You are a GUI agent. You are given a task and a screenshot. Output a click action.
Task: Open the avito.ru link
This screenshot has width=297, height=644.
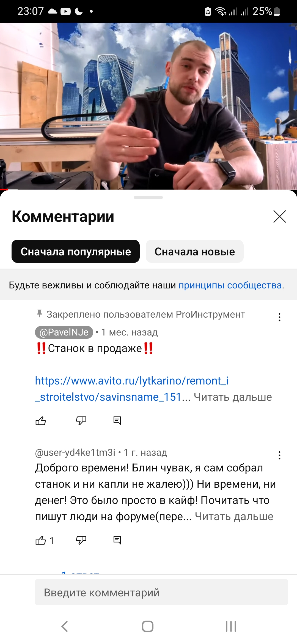(131, 389)
